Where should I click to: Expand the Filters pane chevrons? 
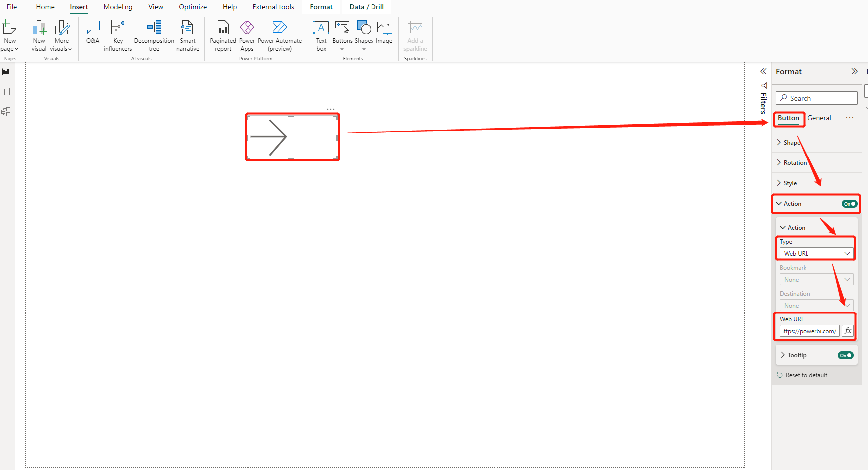click(763, 71)
